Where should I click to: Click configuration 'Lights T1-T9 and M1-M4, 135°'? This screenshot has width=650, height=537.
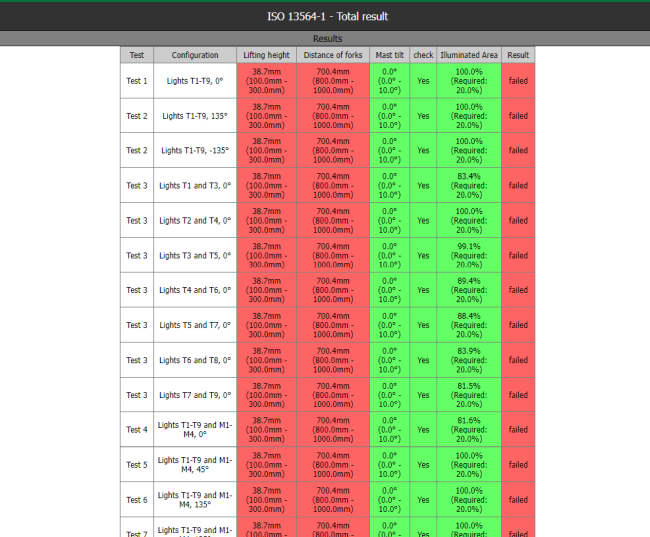point(195,500)
